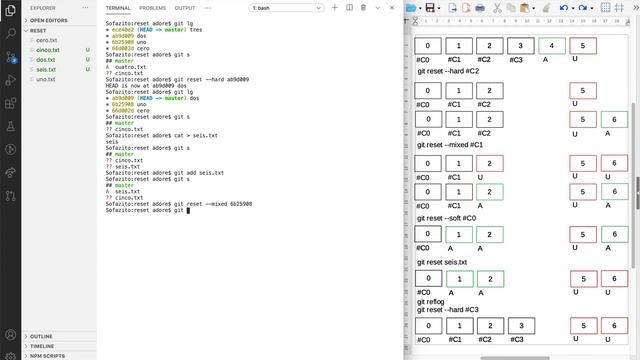This screenshot has width=640, height=360.
Task: Maximize terminal panel with chevron icon
Action: (x=378, y=7)
